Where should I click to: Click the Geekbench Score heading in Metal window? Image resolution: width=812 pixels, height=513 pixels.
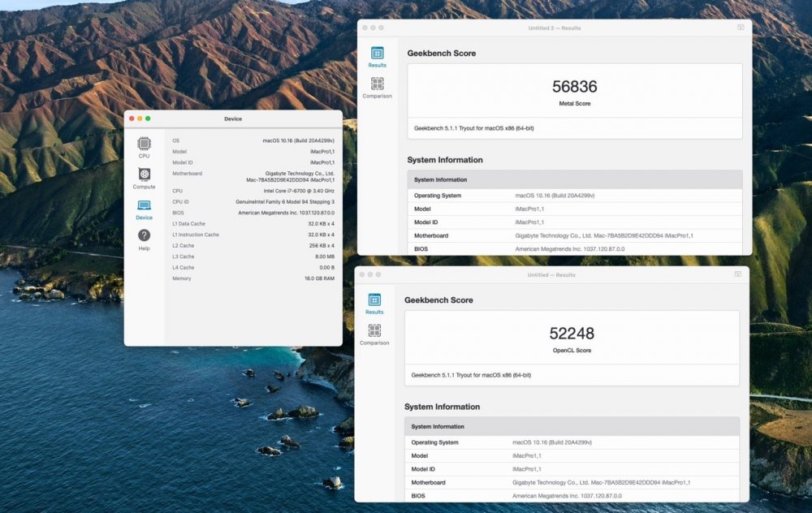pyautogui.click(x=441, y=54)
